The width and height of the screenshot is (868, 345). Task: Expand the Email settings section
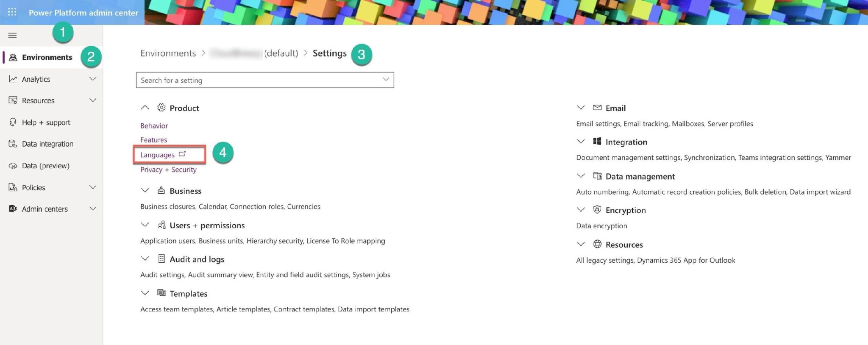coord(581,108)
